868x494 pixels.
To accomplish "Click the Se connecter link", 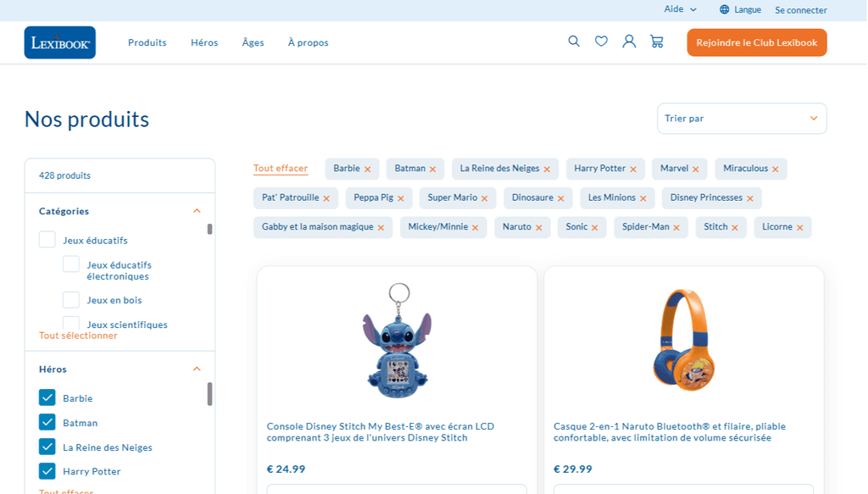I will coord(801,10).
